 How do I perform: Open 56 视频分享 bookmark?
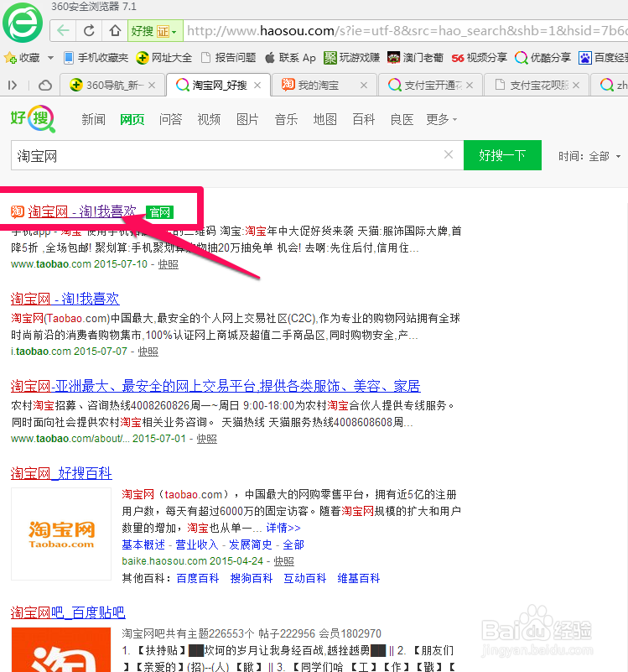point(479,57)
